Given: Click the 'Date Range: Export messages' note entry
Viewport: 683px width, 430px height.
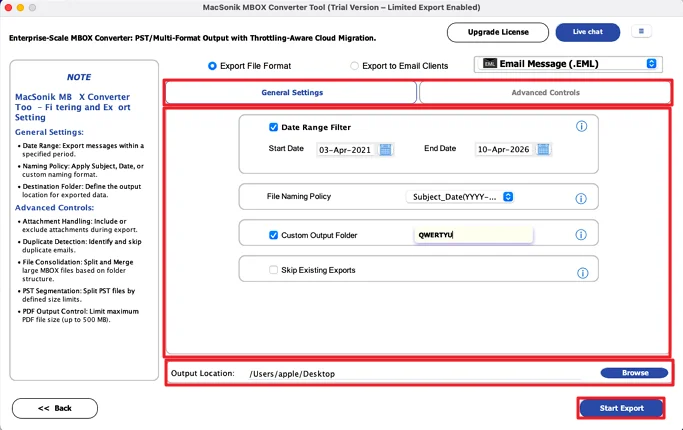Looking at the screenshot, I should click(83, 149).
